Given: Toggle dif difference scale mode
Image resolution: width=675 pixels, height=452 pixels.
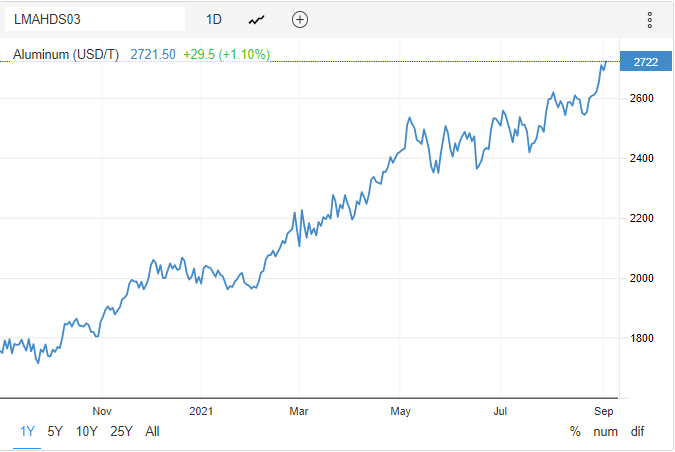Looking at the screenshot, I should pos(637,431).
